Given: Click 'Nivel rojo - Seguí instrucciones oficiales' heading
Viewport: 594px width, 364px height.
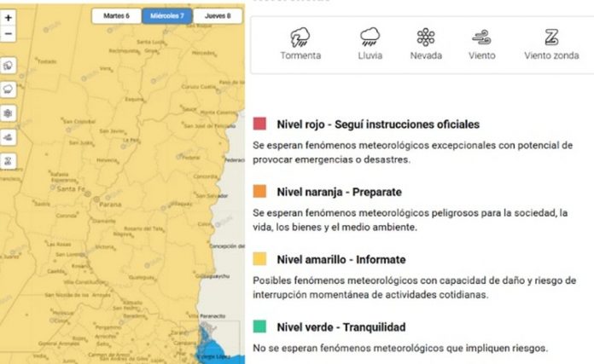Looking at the screenshot, I should 378,124.
